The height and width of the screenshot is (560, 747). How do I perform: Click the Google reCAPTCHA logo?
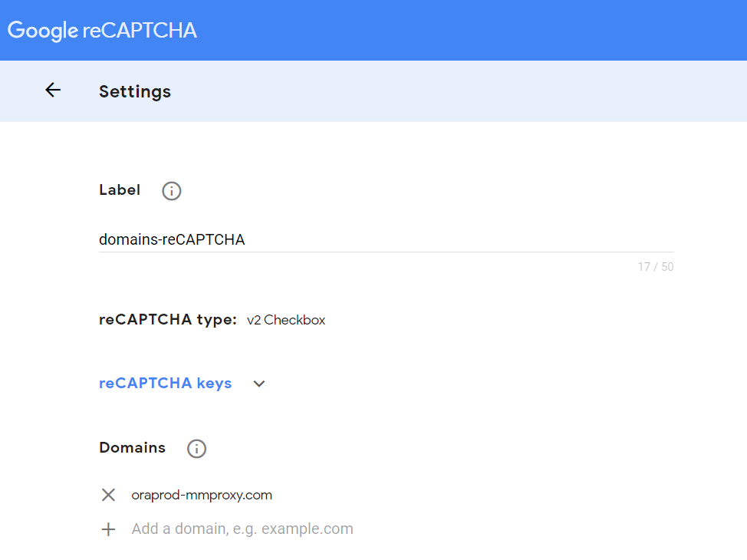coord(102,31)
